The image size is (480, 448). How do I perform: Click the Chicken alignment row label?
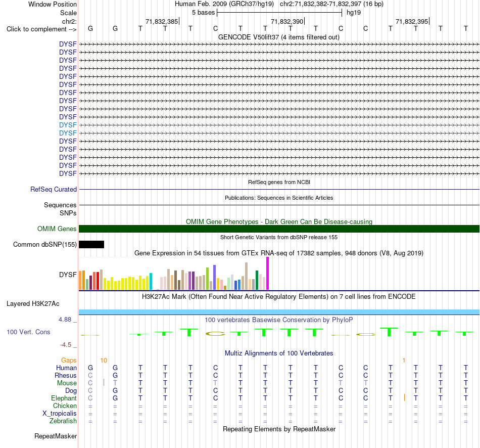coord(65,406)
